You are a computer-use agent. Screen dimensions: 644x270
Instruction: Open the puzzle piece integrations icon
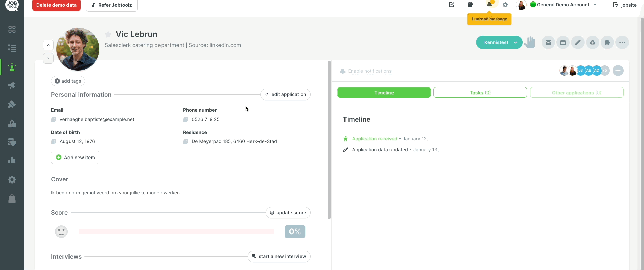pyautogui.click(x=607, y=43)
